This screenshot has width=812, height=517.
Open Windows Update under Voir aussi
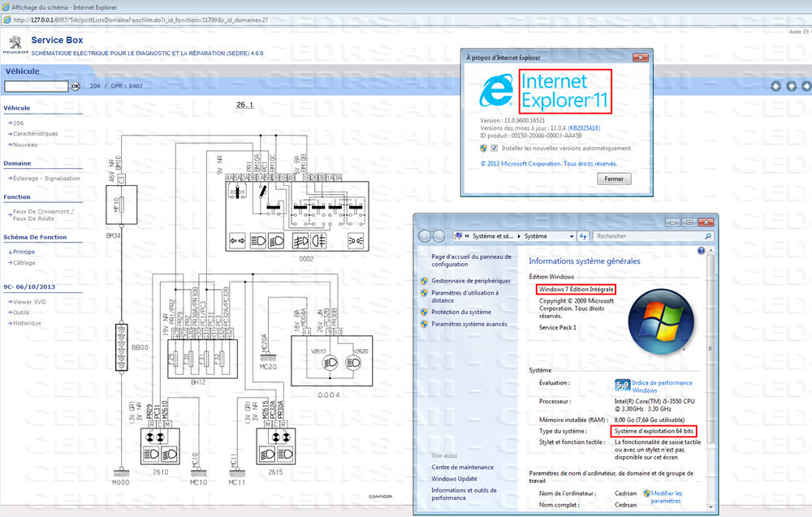(x=454, y=479)
